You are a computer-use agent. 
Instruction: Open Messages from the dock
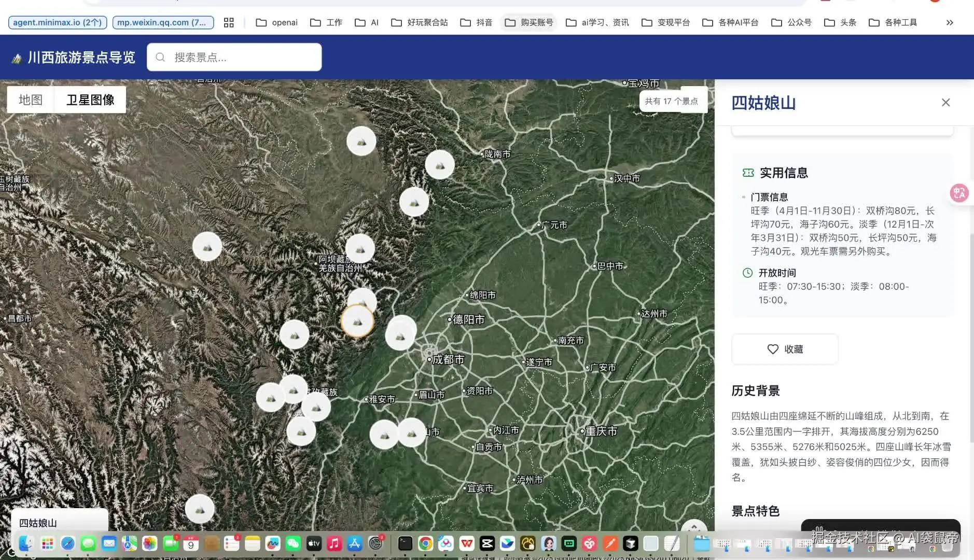coord(88,543)
